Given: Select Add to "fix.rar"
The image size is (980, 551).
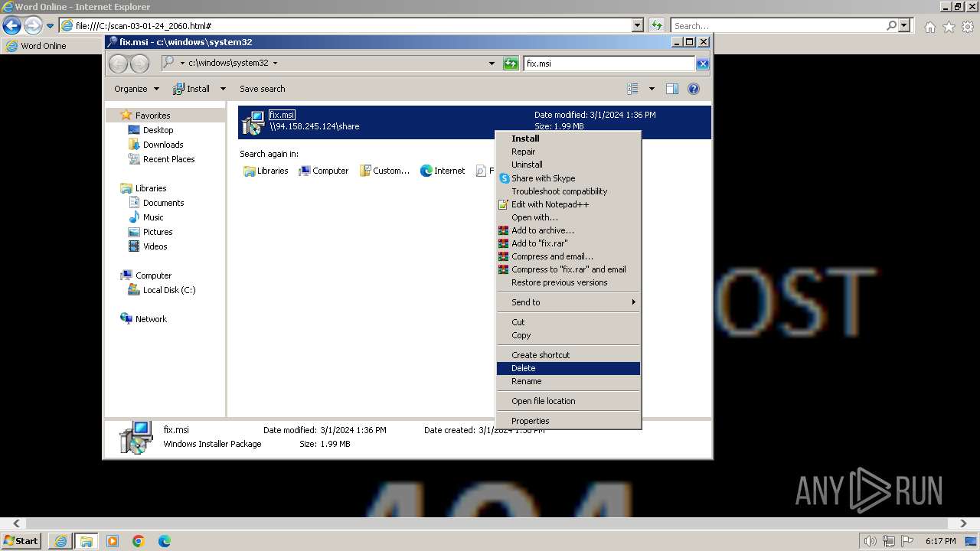Looking at the screenshot, I should [568, 243].
